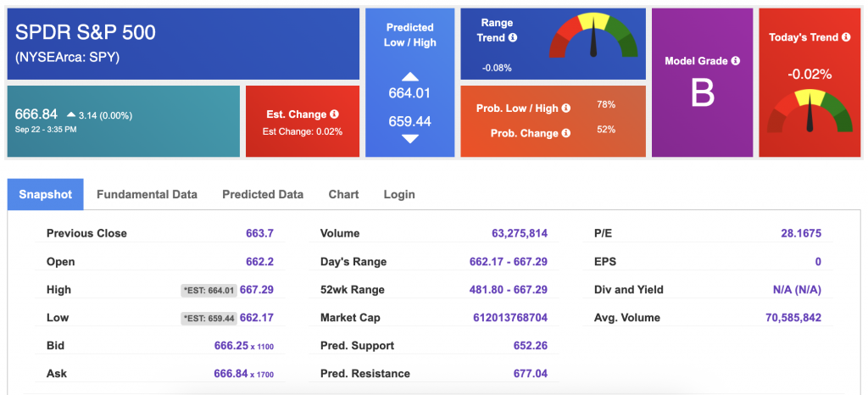
Task: Click the Range Trend info icon
Action: [513, 38]
